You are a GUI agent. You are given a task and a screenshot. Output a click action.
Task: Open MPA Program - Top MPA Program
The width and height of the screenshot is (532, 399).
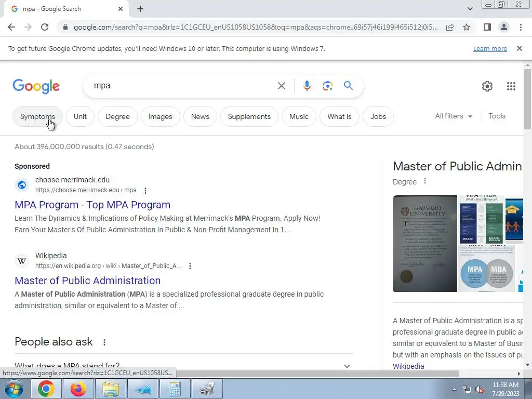[x=92, y=205]
